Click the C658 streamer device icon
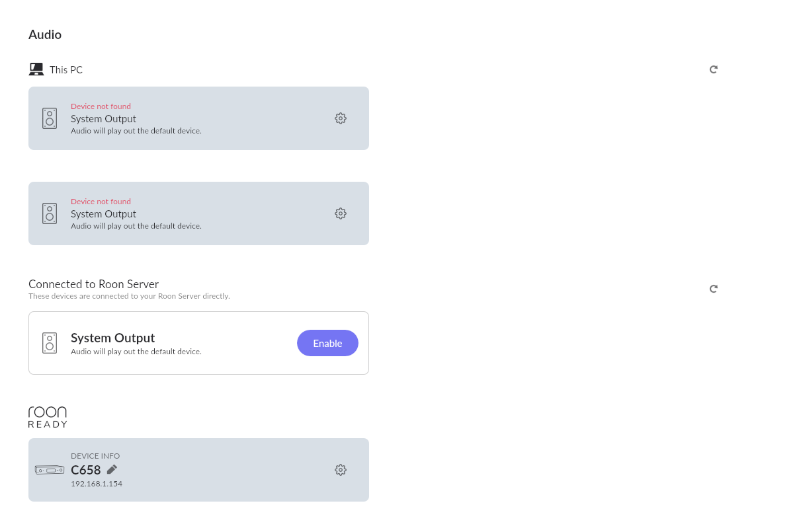The height and width of the screenshot is (532, 801). [50, 470]
